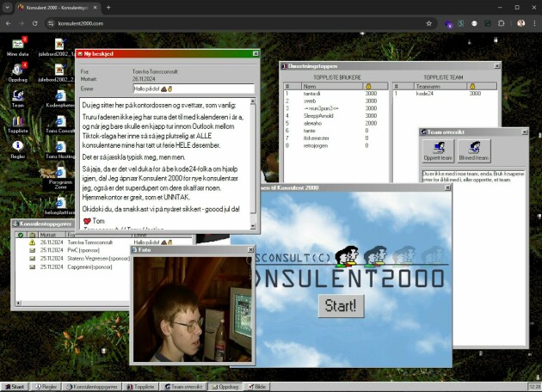The width and height of the screenshot is (542, 392).
Task: Click the message scrollbar down arrow
Action: [253, 227]
